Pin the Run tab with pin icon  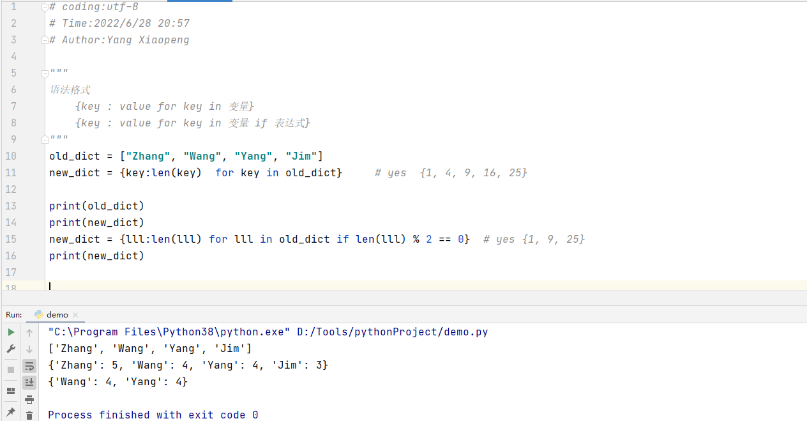point(11,412)
